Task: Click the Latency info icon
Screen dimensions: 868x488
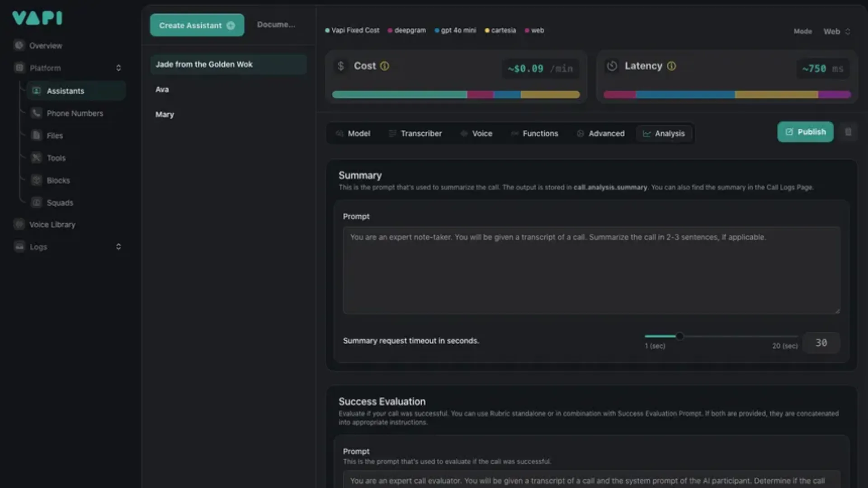Action: point(671,66)
